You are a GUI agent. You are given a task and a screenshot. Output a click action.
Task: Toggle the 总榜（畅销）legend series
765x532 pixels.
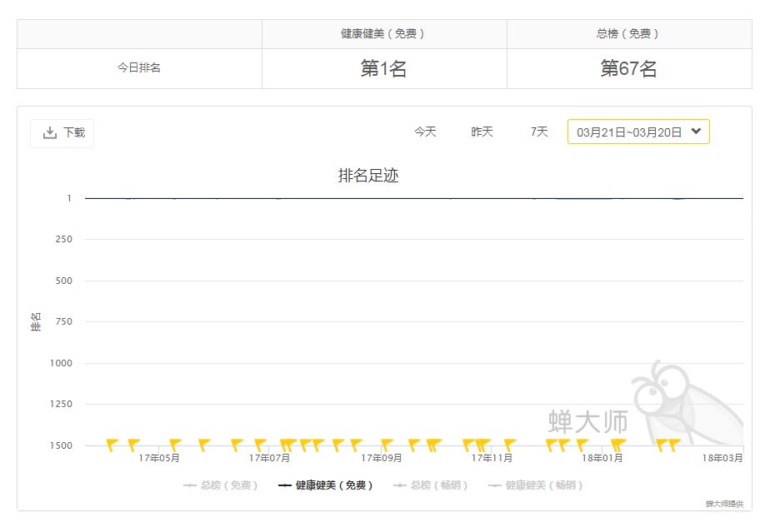click(x=432, y=485)
